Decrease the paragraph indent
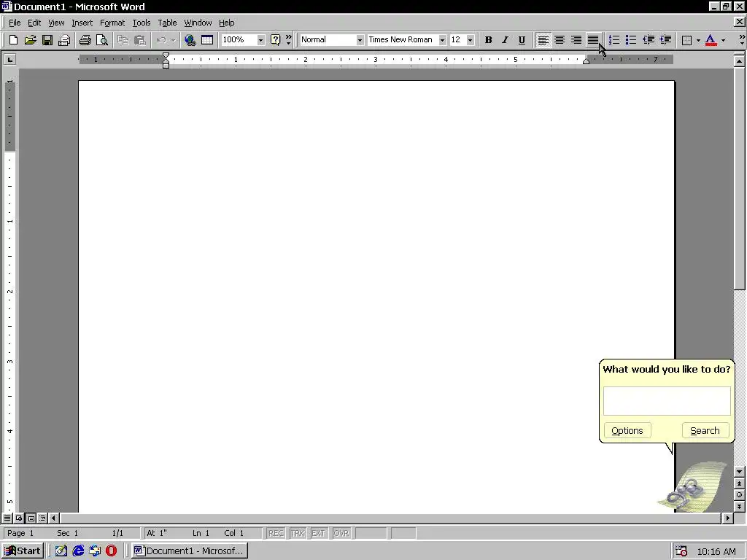The image size is (747, 560). pyautogui.click(x=648, y=40)
